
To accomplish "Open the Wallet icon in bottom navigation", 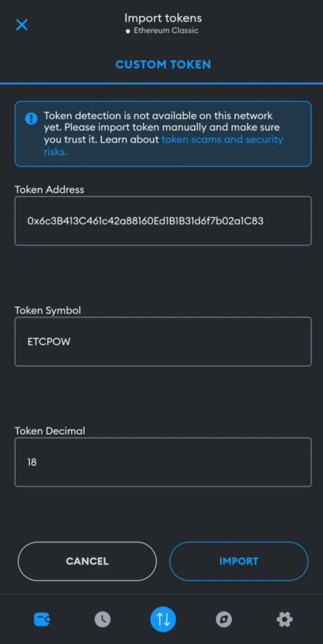I will click(x=41, y=619).
